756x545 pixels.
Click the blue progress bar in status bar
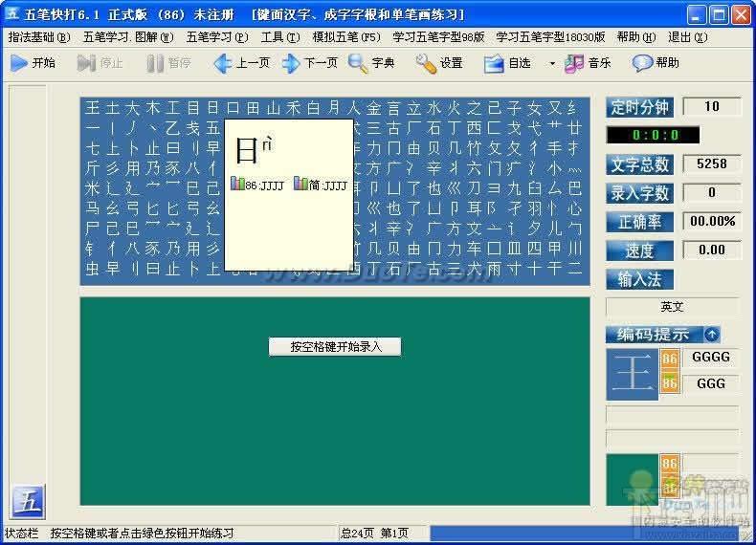584,533
